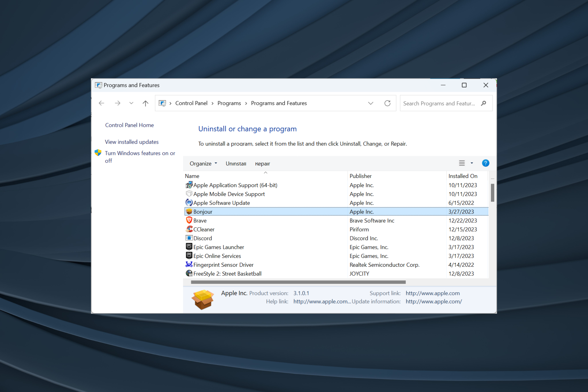Open the blue Help question mark

485,163
